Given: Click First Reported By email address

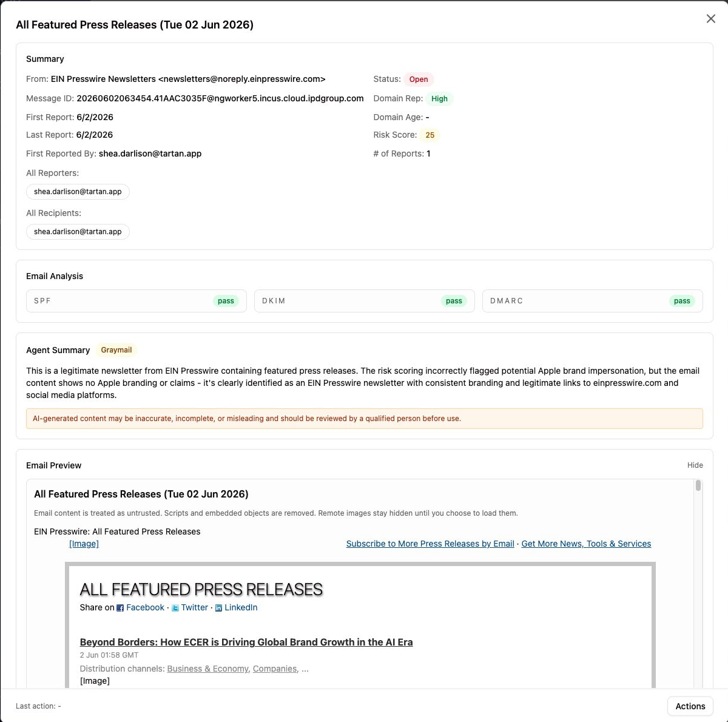Looking at the screenshot, I should pyautogui.click(x=150, y=154).
